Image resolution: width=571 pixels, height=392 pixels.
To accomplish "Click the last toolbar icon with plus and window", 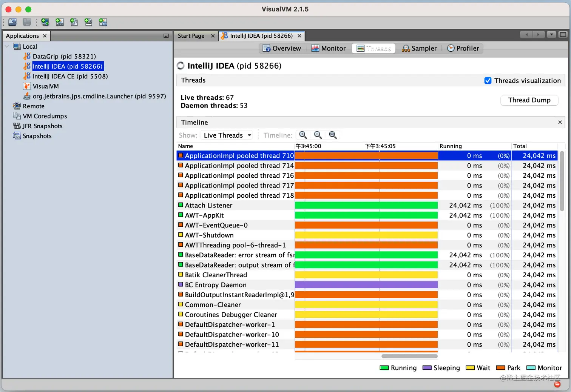I will point(103,22).
